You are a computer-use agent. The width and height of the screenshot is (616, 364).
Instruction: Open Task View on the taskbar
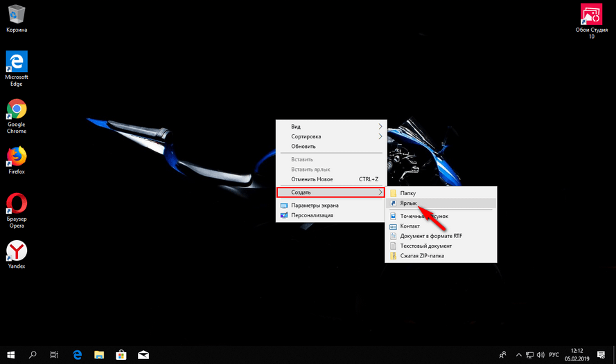pyautogui.click(x=54, y=355)
